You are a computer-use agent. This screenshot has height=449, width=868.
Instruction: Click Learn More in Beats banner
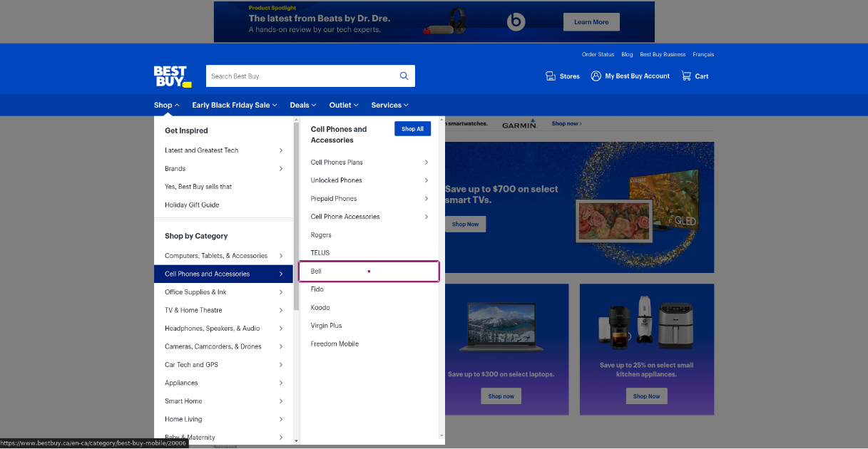(591, 22)
